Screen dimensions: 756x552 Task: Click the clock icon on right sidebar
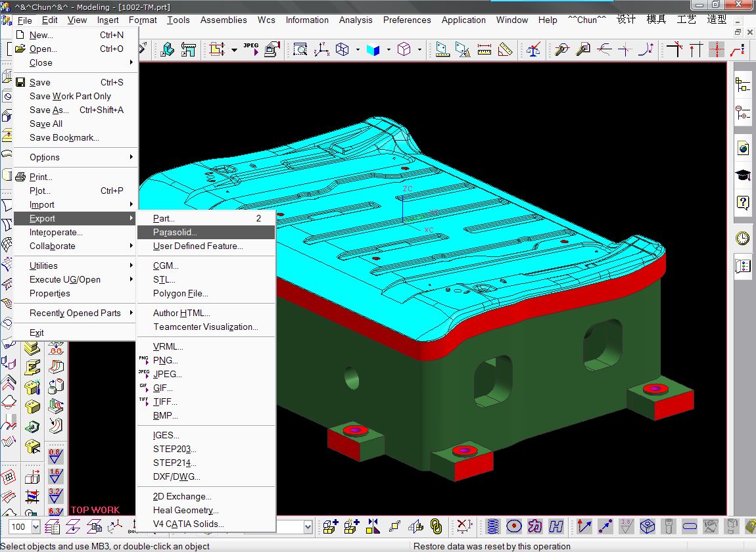(x=742, y=238)
